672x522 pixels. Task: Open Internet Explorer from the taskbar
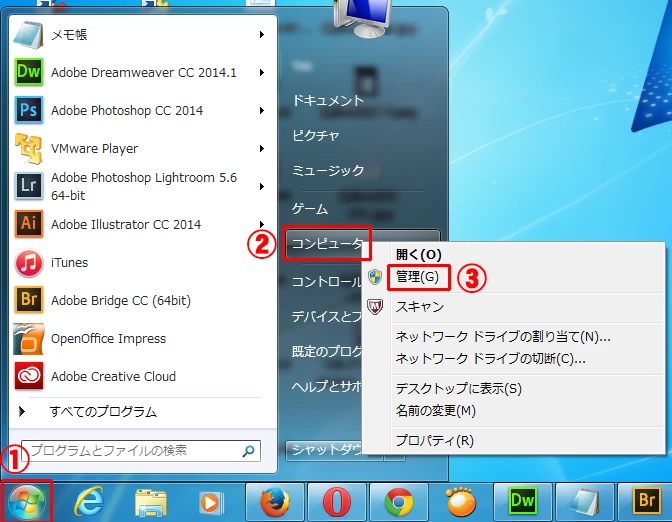coord(89,501)
